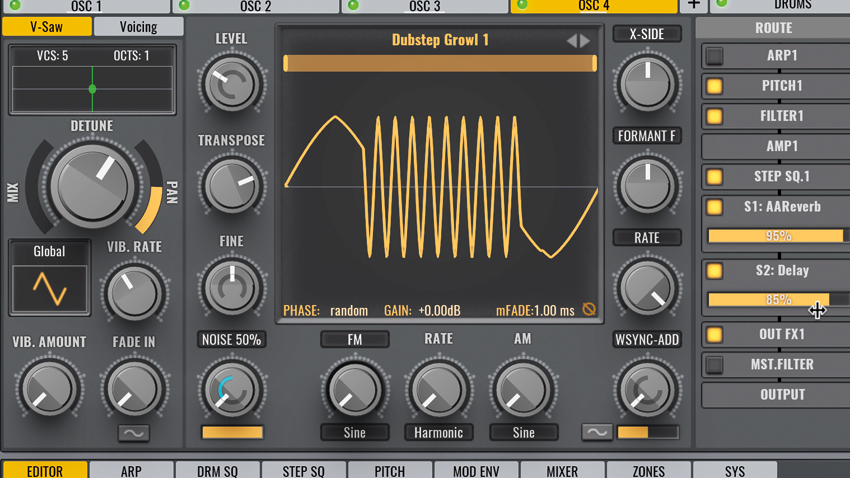Adjust the wavetable position bar above waveform

click(x=440, y=63)
